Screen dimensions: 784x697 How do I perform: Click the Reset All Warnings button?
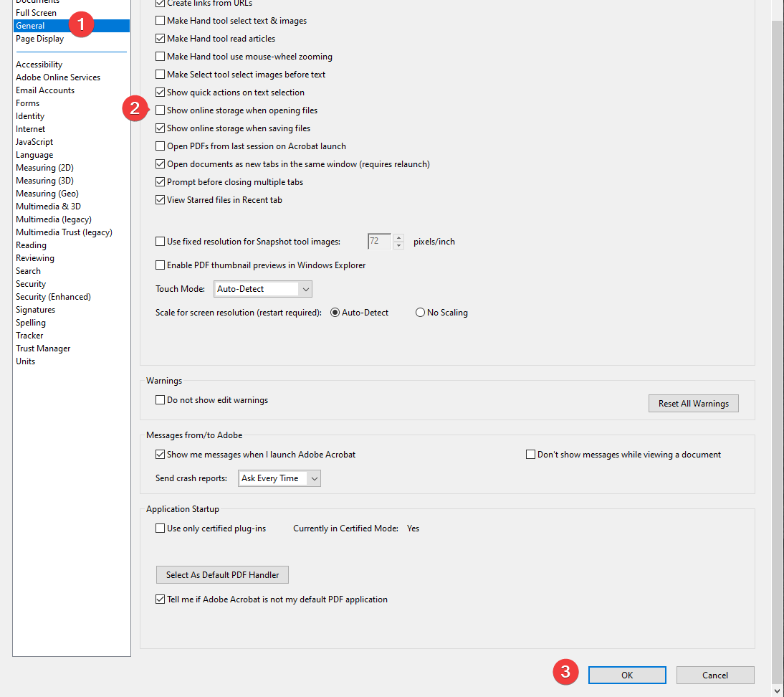[693, 404]
